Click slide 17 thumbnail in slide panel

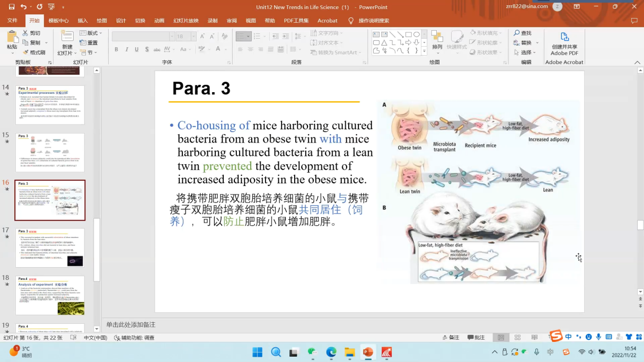pyautogui.click(x=50, y=248)
